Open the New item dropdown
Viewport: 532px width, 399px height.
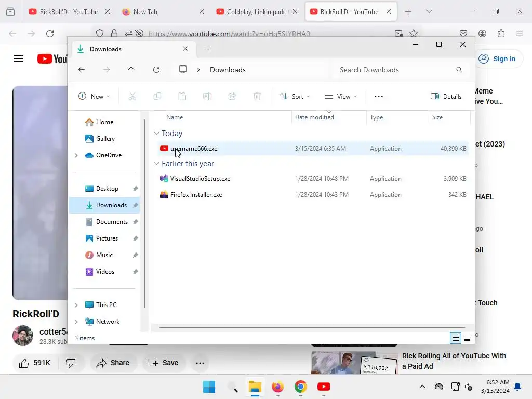(94, 97)
